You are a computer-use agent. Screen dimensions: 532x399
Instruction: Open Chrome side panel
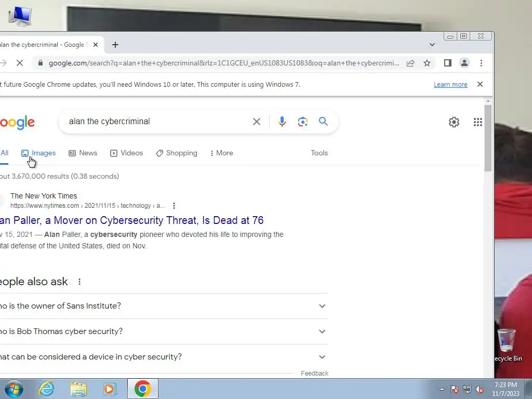pos(447,63)
